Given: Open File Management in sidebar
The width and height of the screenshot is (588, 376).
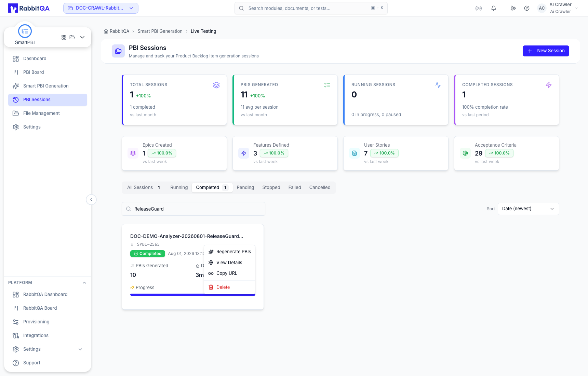Looking at the screenshot, I should click(x=48, y=113).
